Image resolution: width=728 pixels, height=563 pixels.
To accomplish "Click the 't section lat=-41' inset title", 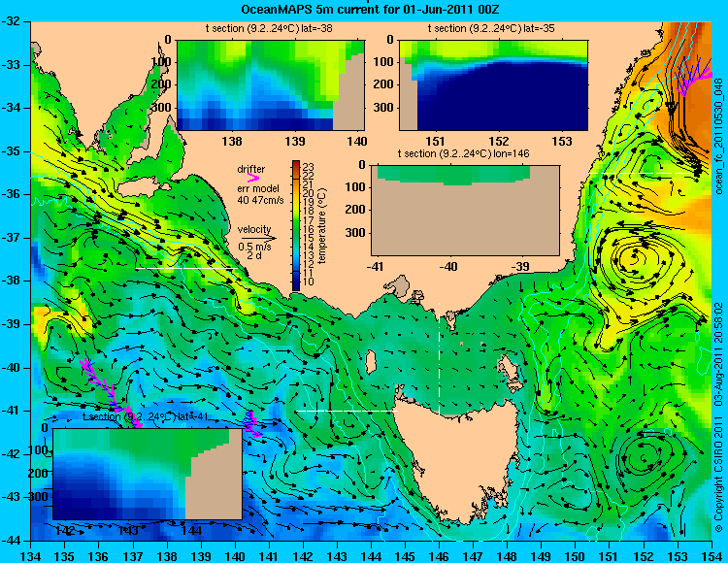I will tap(145, 416).
